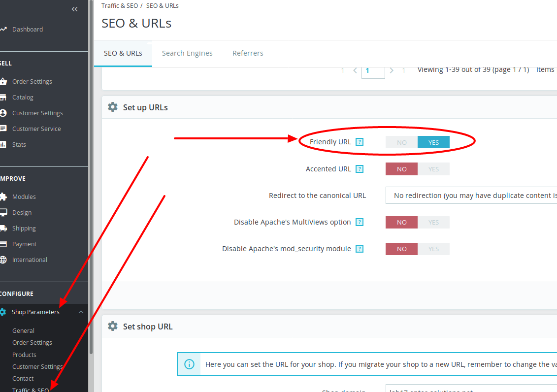The image size is (557, 392).
Task: Click the Shipping truck icon
Action: (x=3, y=229)
